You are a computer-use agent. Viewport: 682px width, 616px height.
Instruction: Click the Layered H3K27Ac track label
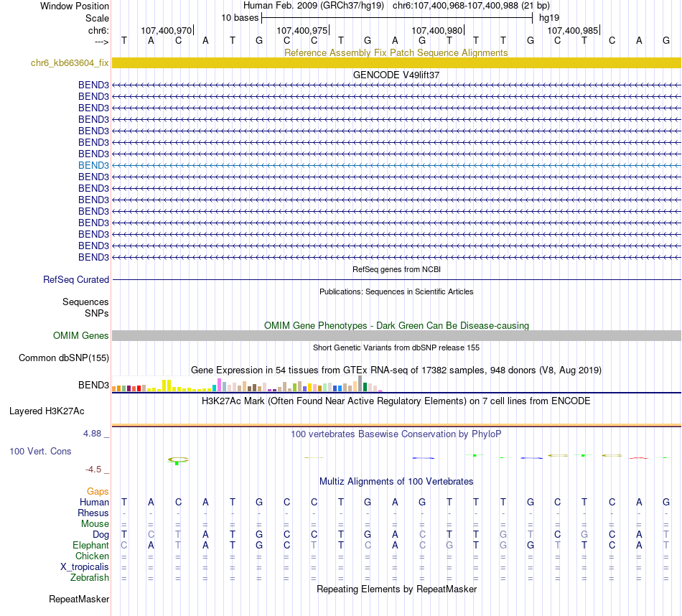pyautogui.click(x=47, y=411)
